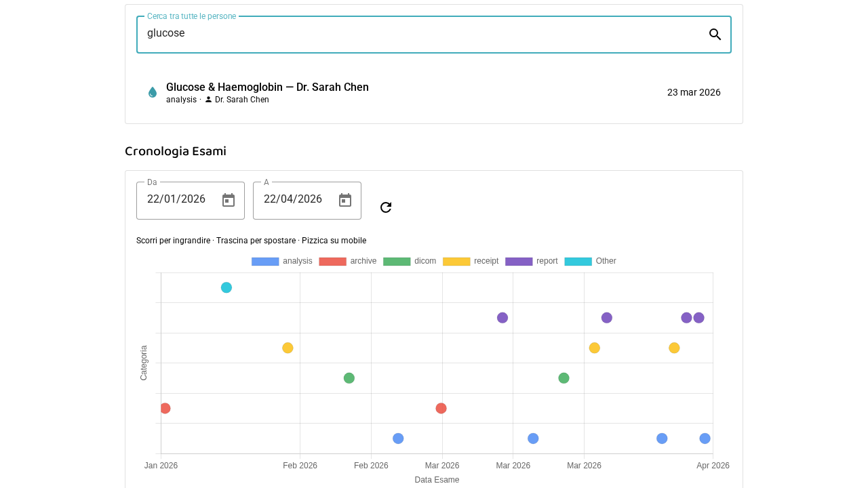Click the 'A' end date field

point(293,199)
